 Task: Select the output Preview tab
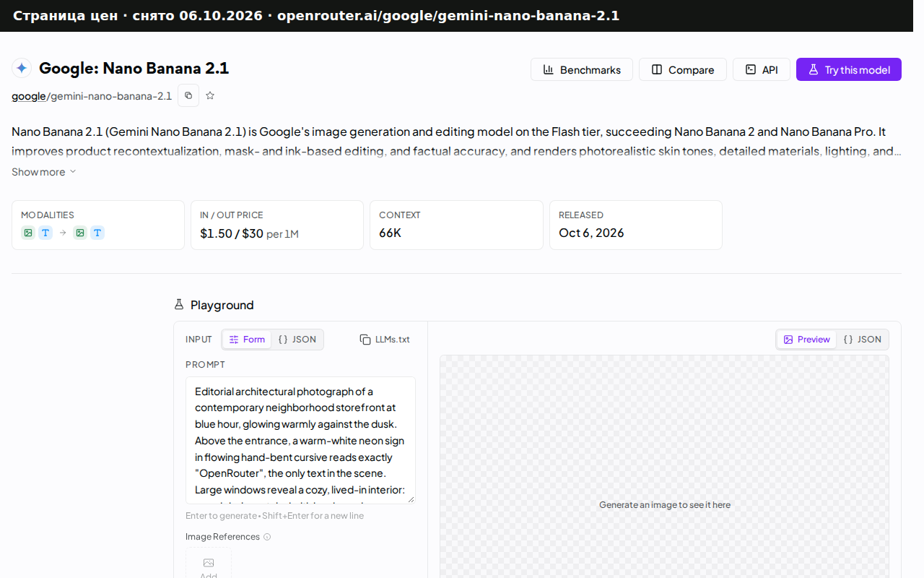(x=806, y=340)
